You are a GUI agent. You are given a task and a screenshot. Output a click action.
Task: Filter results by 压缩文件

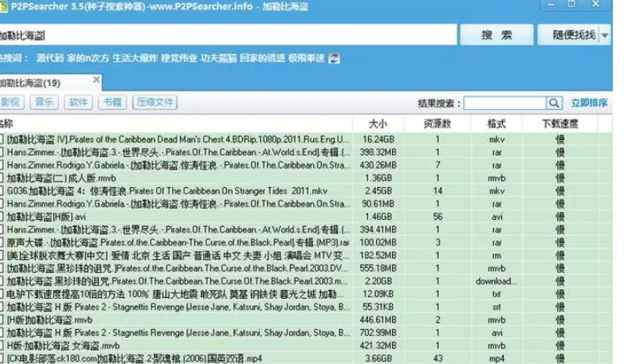coord(155,102)
